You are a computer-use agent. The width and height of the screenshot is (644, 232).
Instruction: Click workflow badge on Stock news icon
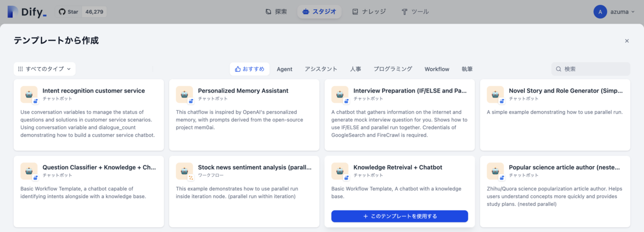(x=191, y=177)
